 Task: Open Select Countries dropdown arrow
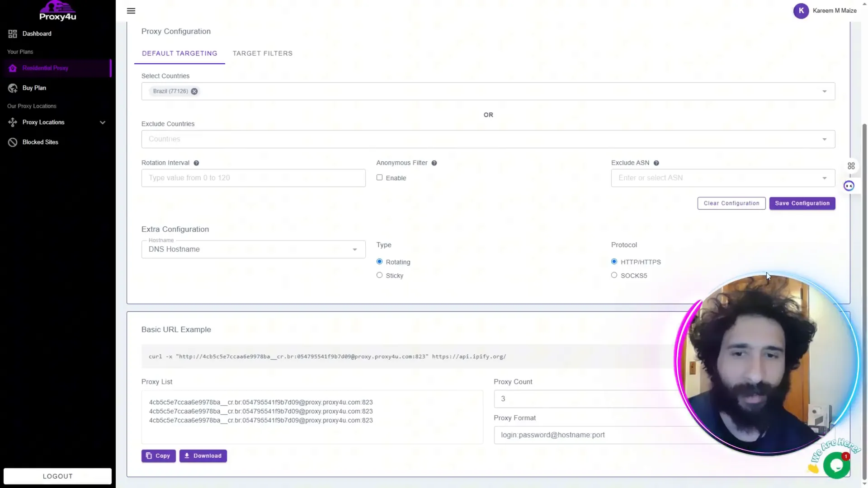click(x=825, y=91)
